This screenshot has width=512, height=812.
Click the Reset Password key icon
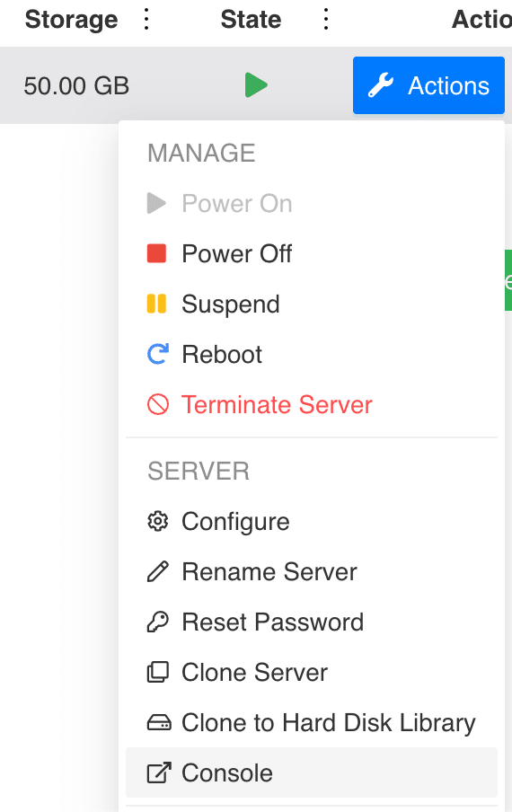tap(158, 622)
